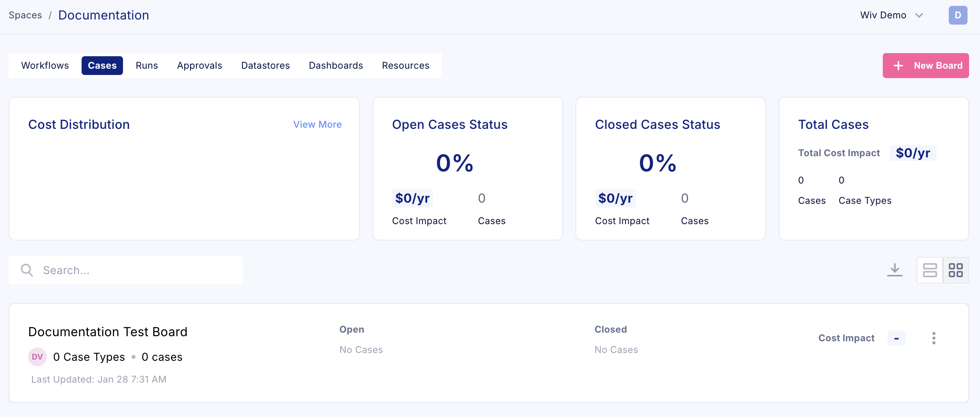Click the download icon beside the view toggles
This screenshot has height=417, width=980.
pos(894,270)
